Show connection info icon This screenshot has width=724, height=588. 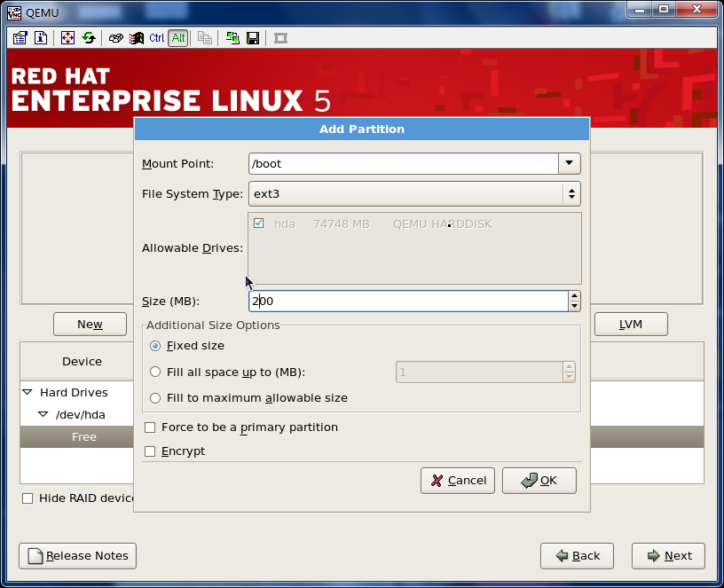pyautogui.click(x=41, y=38)
